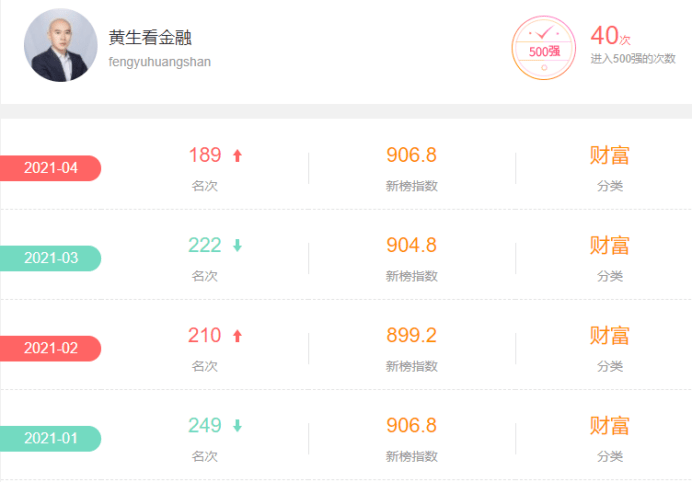Select the 2021-02 date tag

pos(50,348)
